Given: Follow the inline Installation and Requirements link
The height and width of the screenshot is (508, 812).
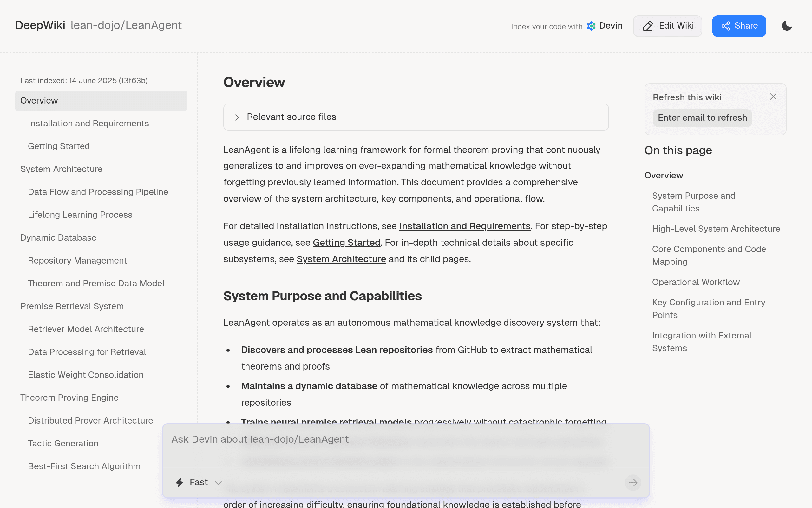Looking at the screenshot, I should (x=465, y=226).
